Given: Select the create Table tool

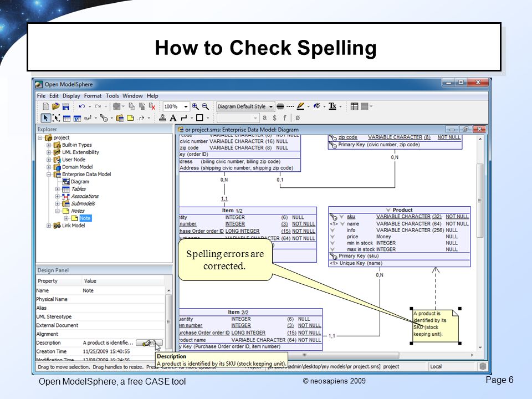Looking at the screenshot, I should pos(67,119).
